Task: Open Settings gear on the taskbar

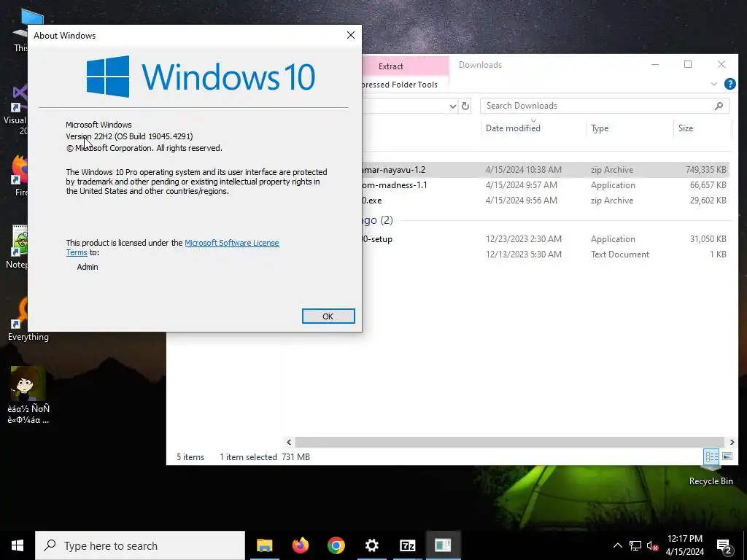Action: [x=371, y=545]
